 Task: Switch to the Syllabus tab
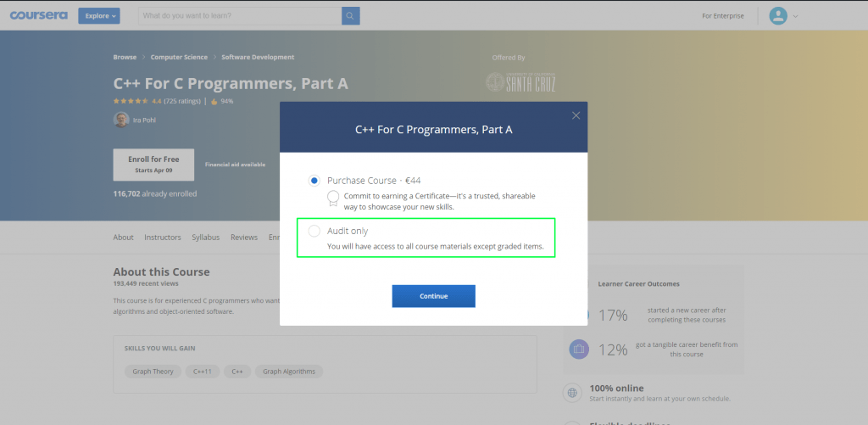(x=206, y=238)
